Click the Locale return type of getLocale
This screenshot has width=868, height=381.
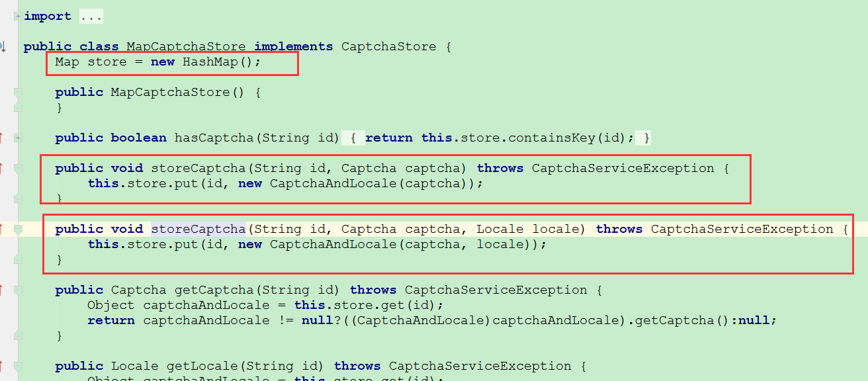point(135,366)
